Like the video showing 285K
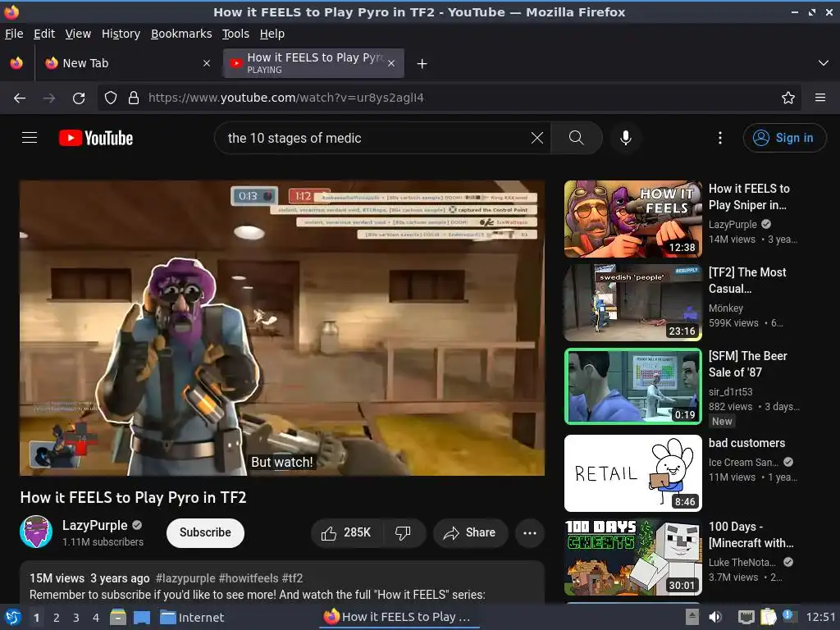840x630 pixels. (346, 532)
